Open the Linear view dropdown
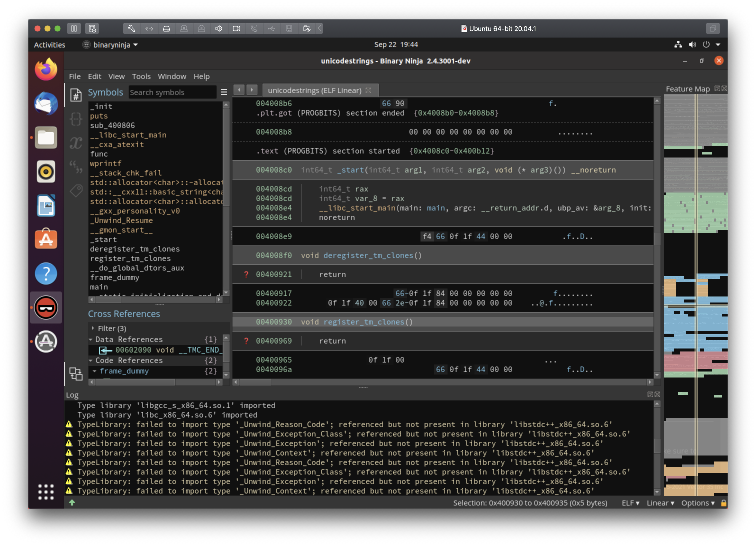Viewport: 756px width, 546px height. pos(660,503)
